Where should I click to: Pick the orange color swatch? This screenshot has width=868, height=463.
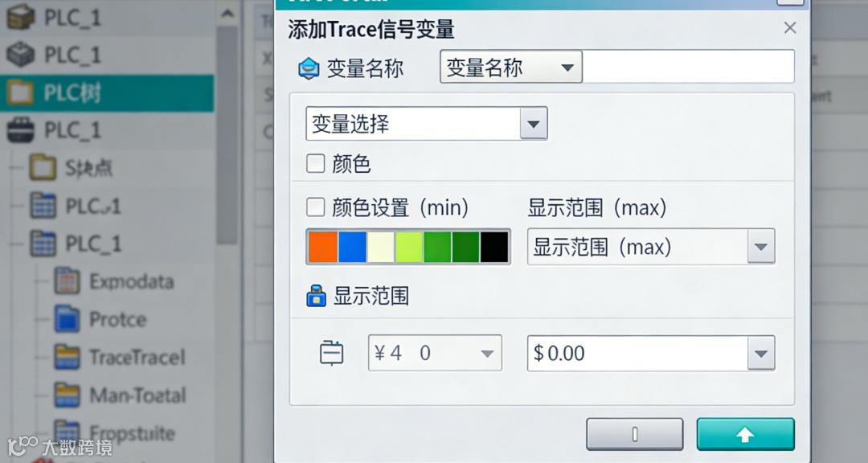(x=323, y=247)
